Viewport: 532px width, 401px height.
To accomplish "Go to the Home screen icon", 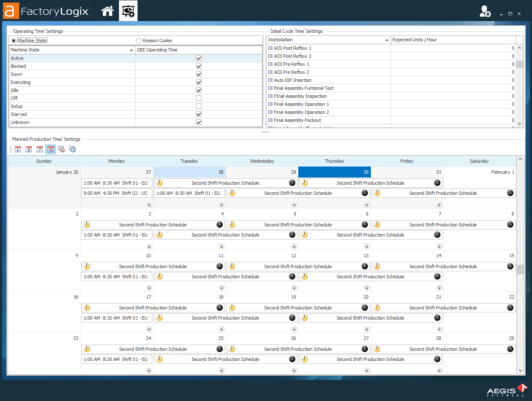I will [x=108, y=11].
